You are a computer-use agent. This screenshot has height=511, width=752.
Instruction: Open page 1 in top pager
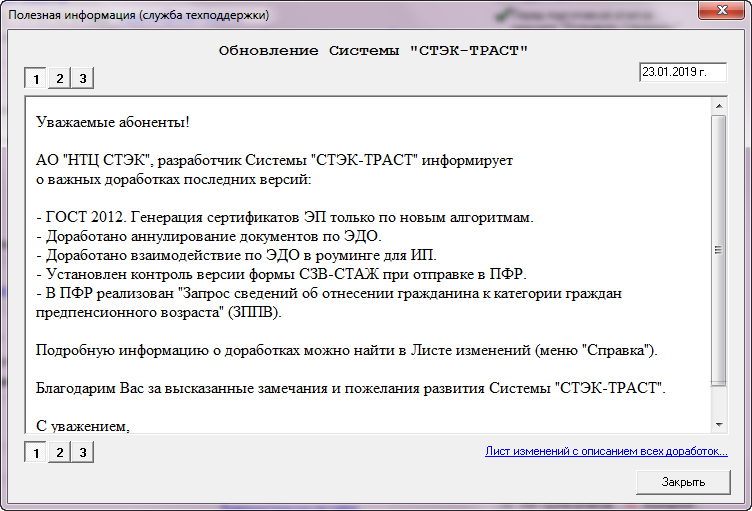coord(35,78)
